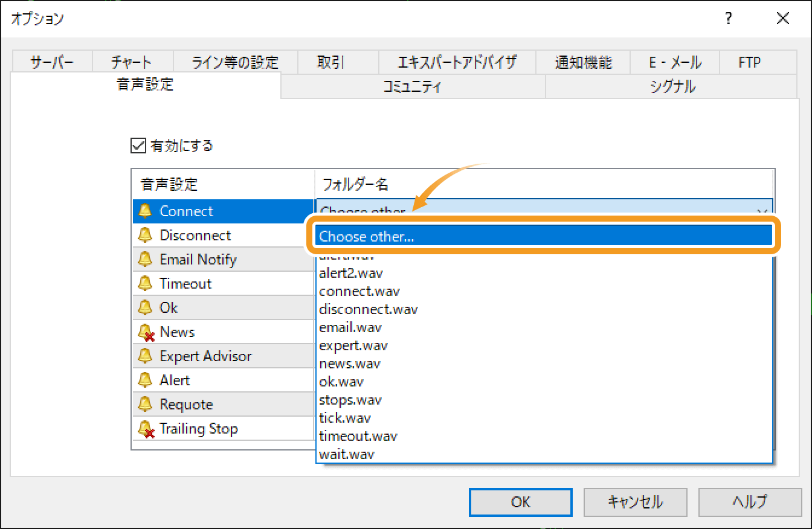Click the Email Notify bell icon
Viewport: 812px width, 529px height.
tap(146, 259)
